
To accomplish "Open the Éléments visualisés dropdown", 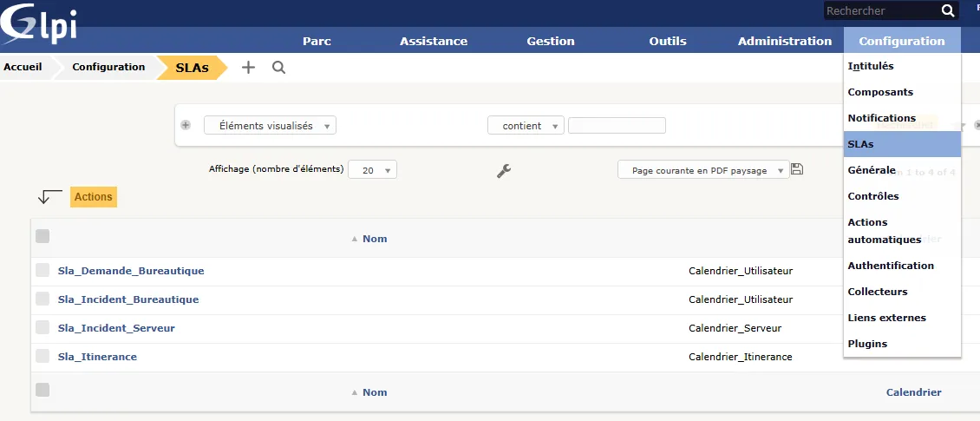I will [270, 125].
